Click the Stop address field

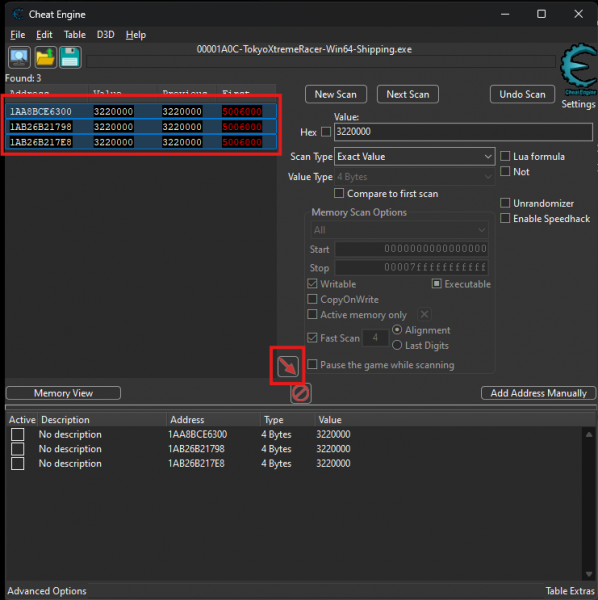coord(411,267)
